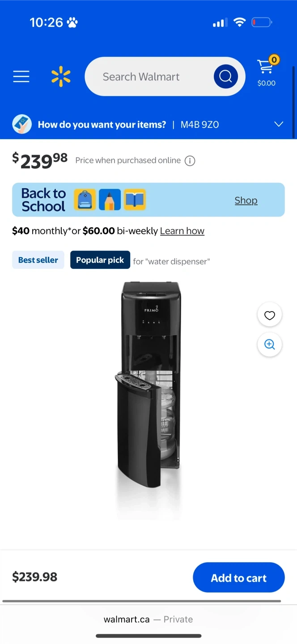Select the Best seller badge
The image size is (297, 644).
click(38, 260)
